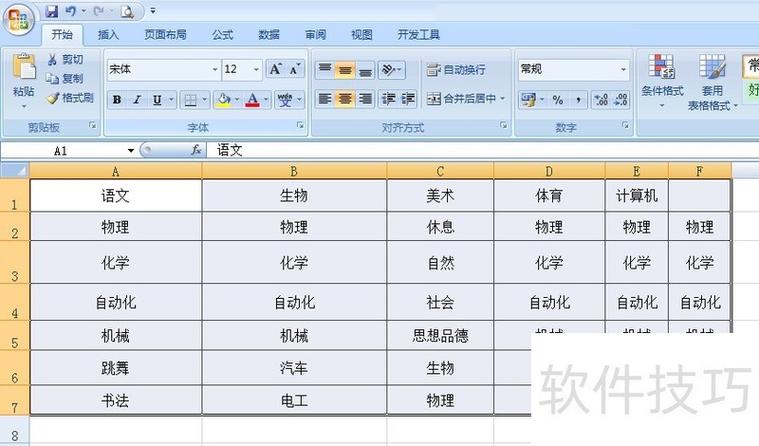Click the percent style button
759x446 pixels.
click(x=557, y=100)
